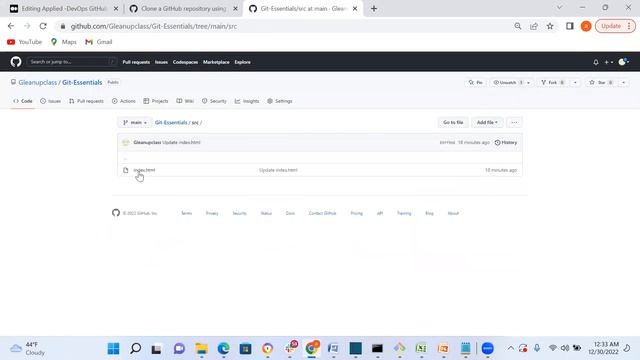Viewport: 640px width, 360px height.
Task: Select the Insights tab
Action: tap(247, 101)
